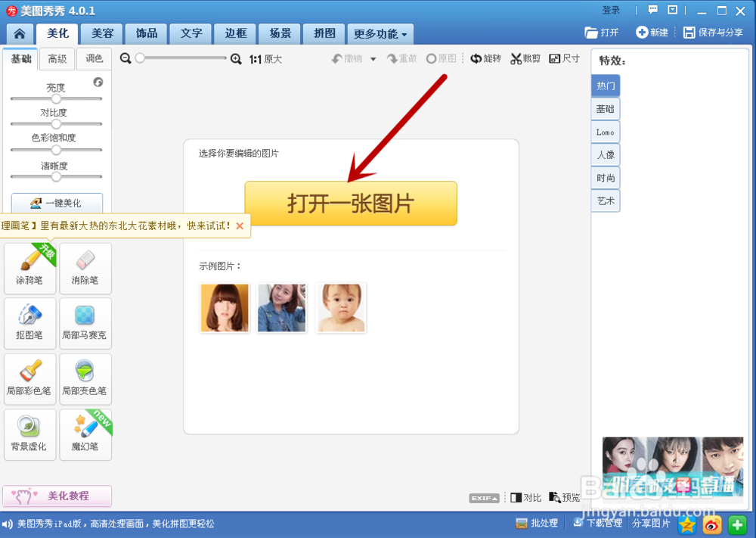Select the 局部彩色笔 color brush tool
This screenshot has width=756, height=538.
point(30,379)
